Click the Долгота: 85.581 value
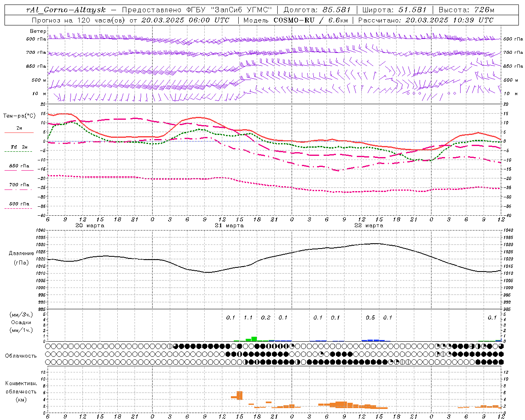Image resolution: width=525 pixels, height=420 pixels. (x=318, y=10)
